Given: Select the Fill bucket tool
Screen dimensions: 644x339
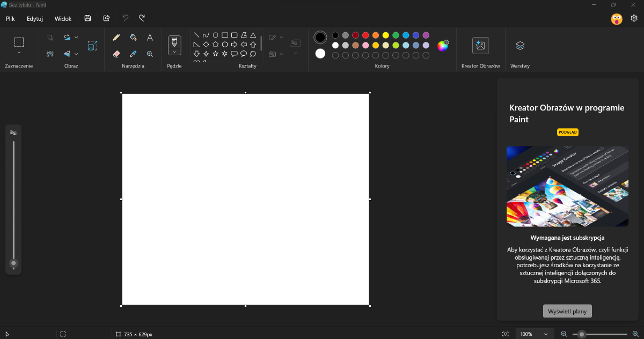Looking at the screenshot, I should coord(133,38).
